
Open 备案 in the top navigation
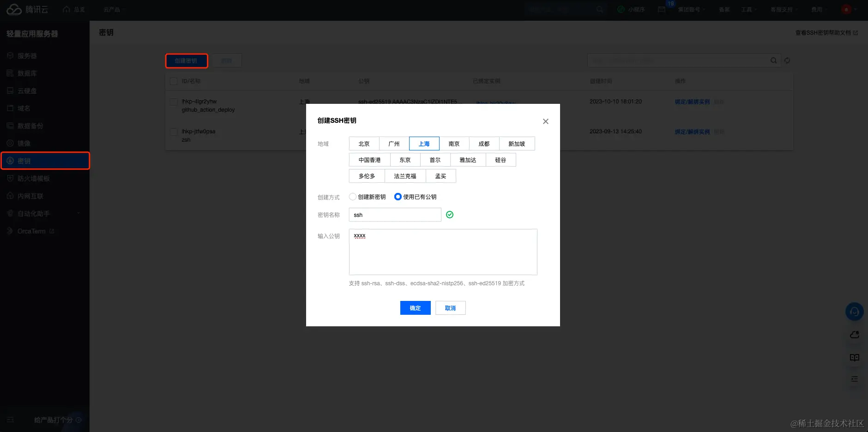(724, 9)
